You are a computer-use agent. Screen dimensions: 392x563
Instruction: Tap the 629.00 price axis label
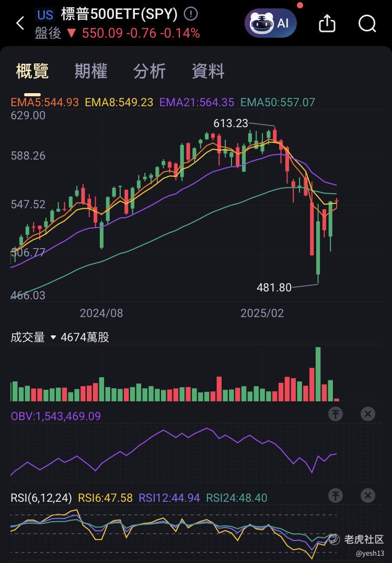pos(28,116)
